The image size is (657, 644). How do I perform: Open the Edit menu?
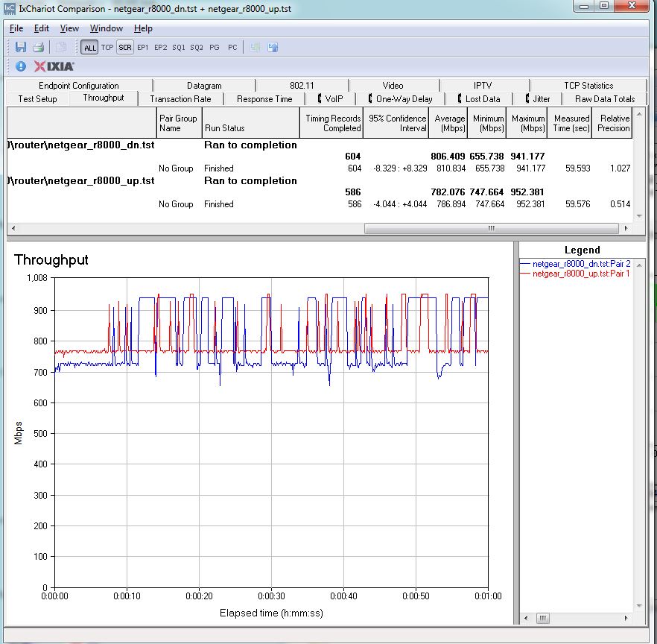click(x=42, y=28)
